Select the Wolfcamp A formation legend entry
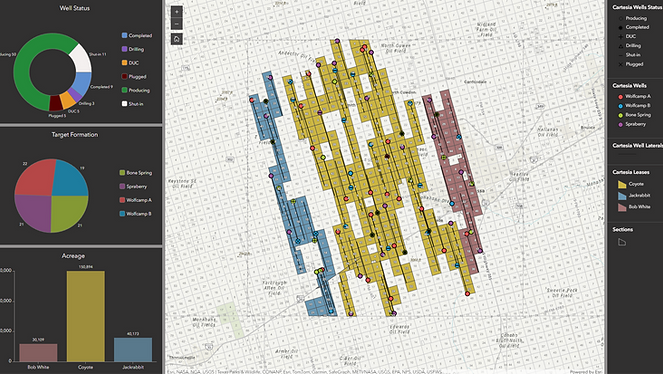This screenshot has width=663, height=374. 135,200
